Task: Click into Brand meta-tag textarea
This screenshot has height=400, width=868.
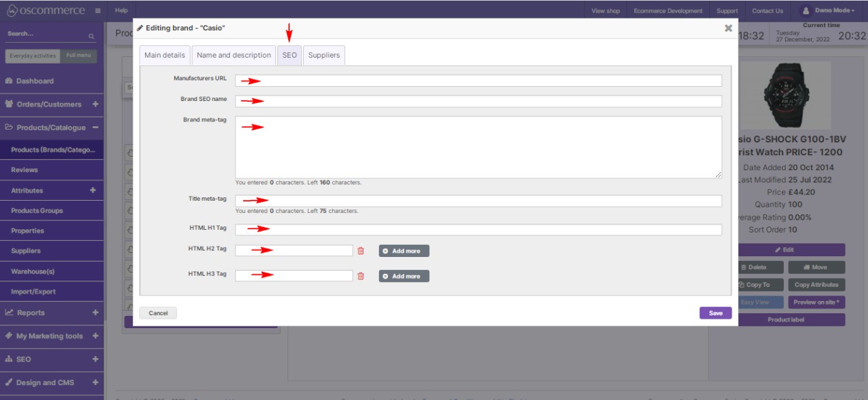Action: [x=478, y=147]
